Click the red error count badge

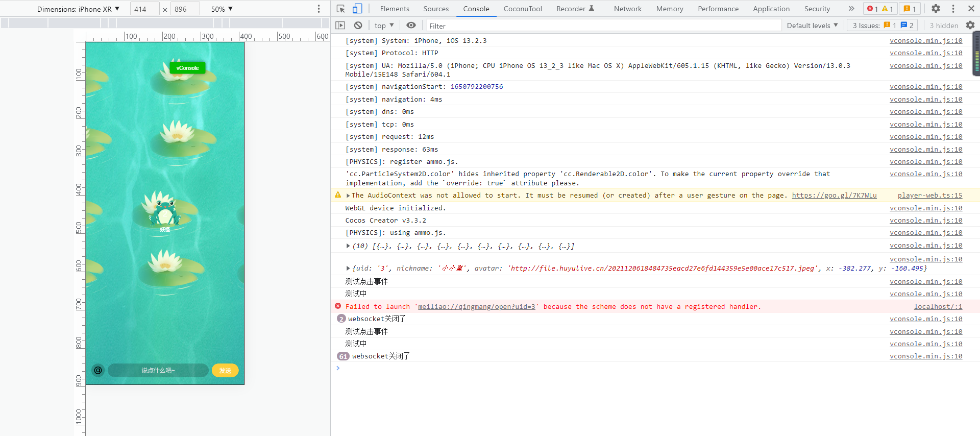(x=872, y=9)
